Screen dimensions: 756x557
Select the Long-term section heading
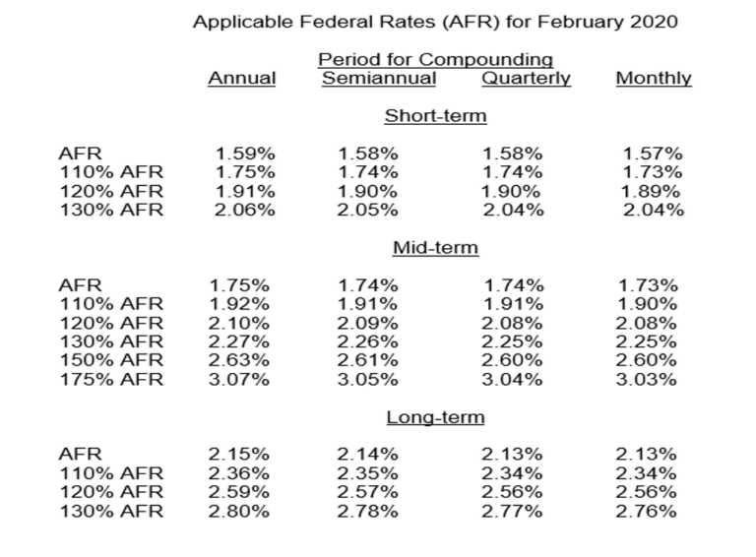click(x=435, y=417)
